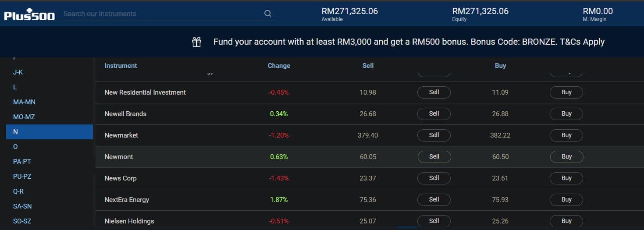The width and height of the screenshot is (644, 230).
Task: Open Nielsen Holdings instrument name
Action: (x=129, y=221)
